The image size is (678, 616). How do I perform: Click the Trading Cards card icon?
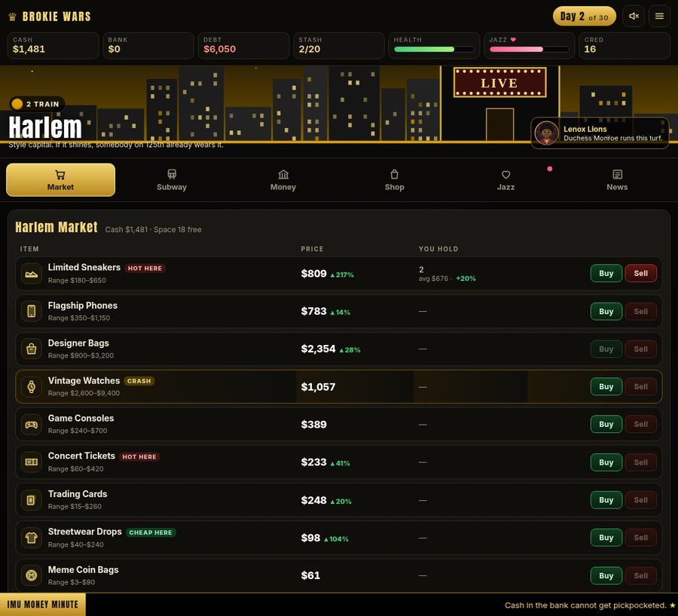(32, 500)
